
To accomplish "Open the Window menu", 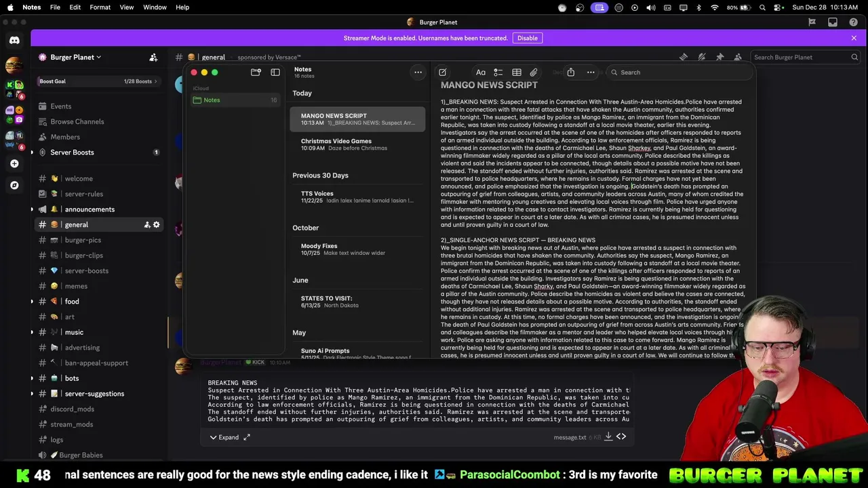I will [155, 7].
